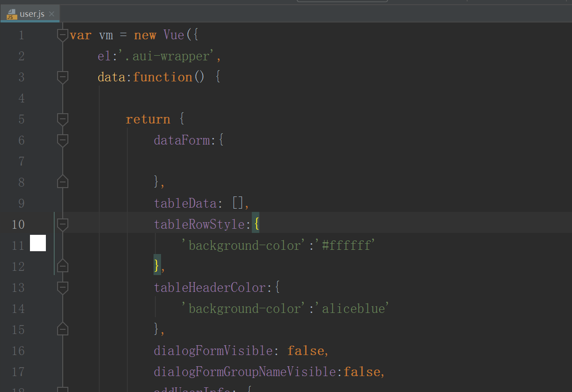The height and width of the screenshot is (392, 572).
Task: Click the fold-end marker at line 8
Action: 62,182
